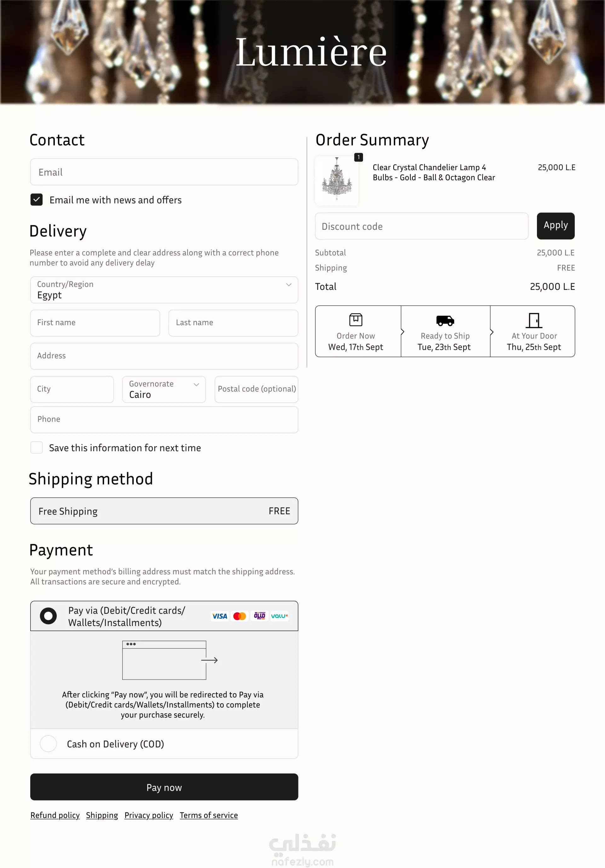This screenshot has height=868, width=605.
Task: Open the Refund policy link
Action: (55, 815)
